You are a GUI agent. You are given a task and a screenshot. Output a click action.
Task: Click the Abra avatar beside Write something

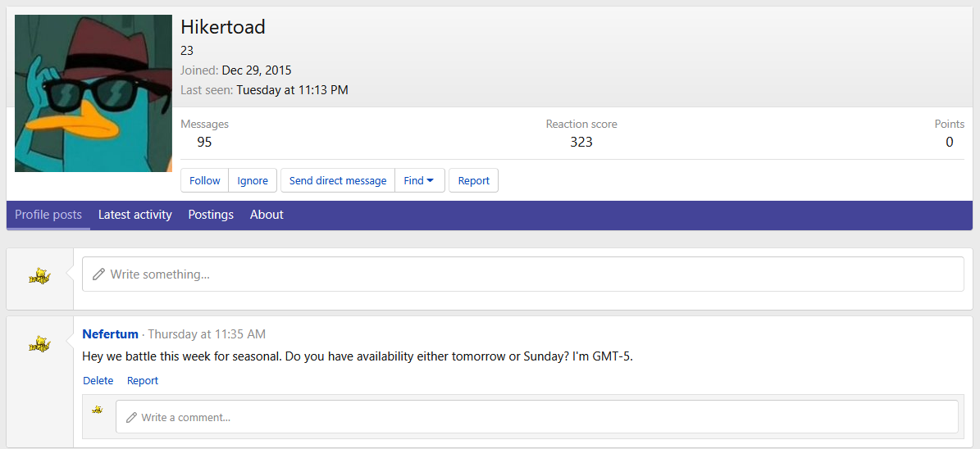(x=39, y=277)
